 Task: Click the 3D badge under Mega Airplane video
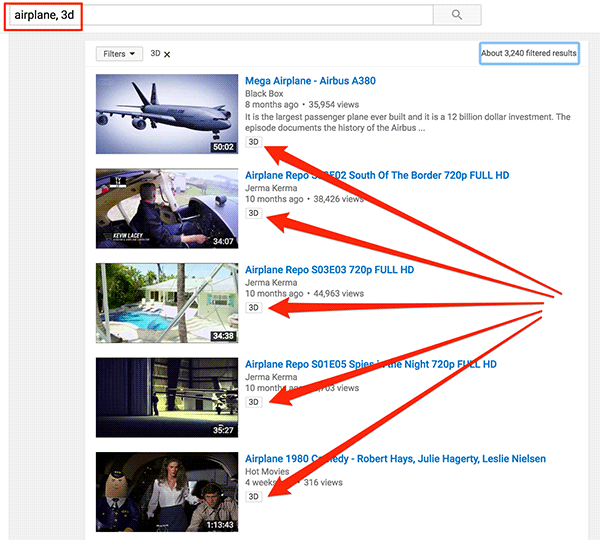click(x=254, y=143)
